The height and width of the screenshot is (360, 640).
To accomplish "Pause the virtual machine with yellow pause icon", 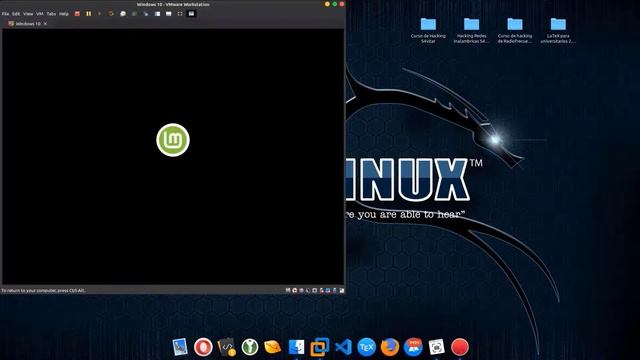I will tap(89, 14).
